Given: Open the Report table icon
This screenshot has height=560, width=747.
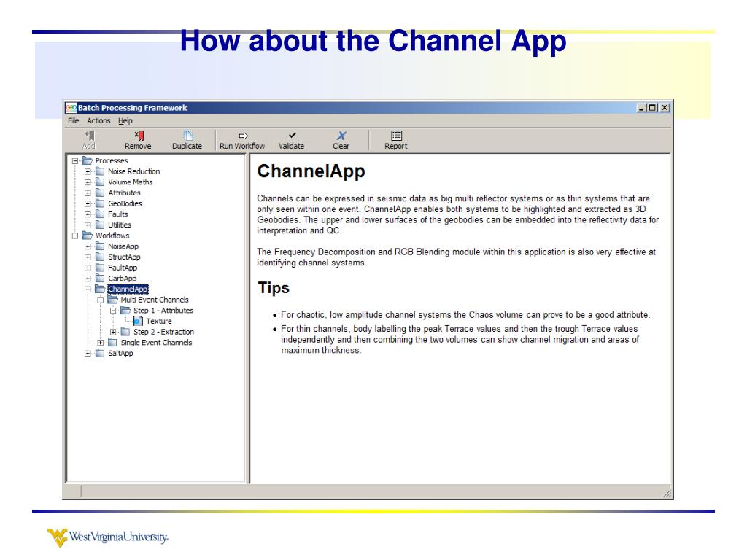Looking at the screenshot, I should (396, 136).
